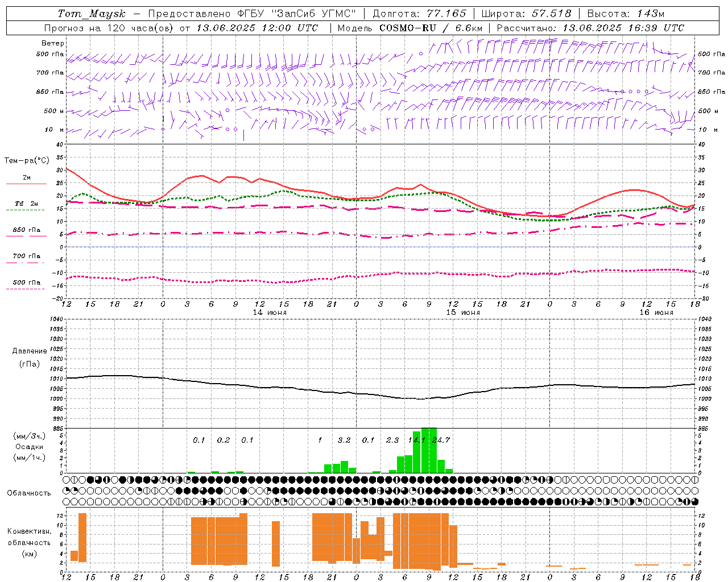Click the Облачность cloud cover label
This screenshot has width=728, height=582.
(x=29, y=493)
